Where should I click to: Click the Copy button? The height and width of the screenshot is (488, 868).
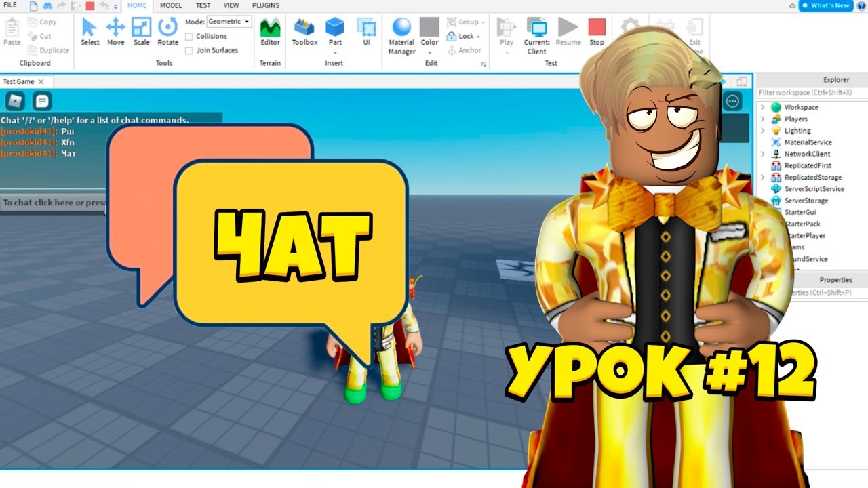pos(42,22)
